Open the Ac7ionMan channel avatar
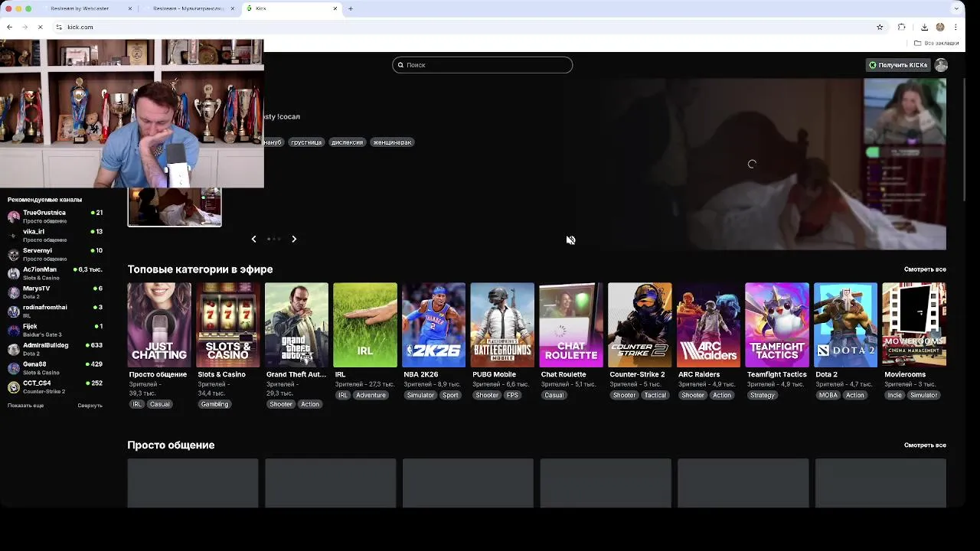 click(x=13, y=274)
